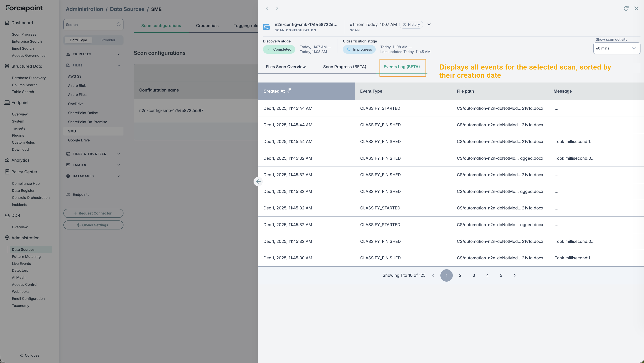Go to page 3 of events
Image resolution: width=644 pixels, height=363 pixels.
473,275
